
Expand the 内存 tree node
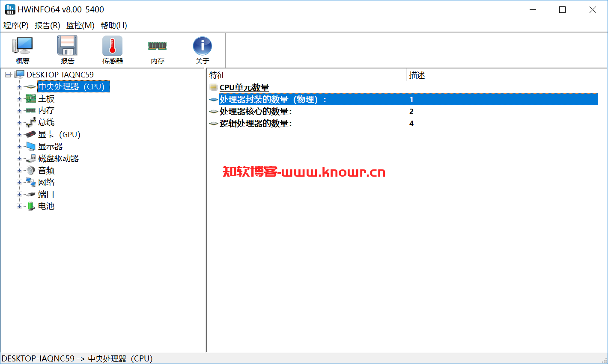(x=19, y=110)
